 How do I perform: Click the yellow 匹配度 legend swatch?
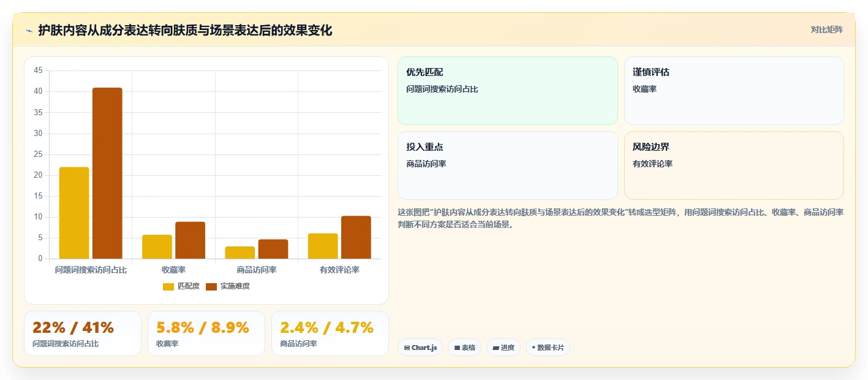[168, 287]
